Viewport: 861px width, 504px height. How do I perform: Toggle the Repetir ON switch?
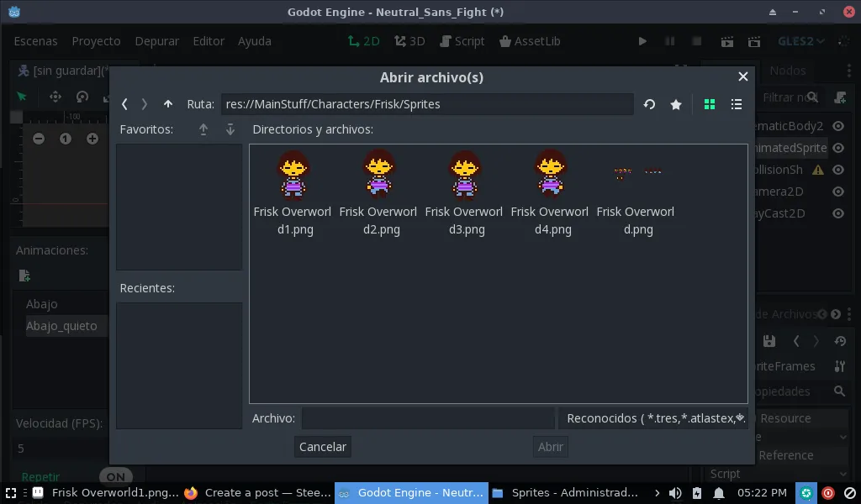point(116,476)
